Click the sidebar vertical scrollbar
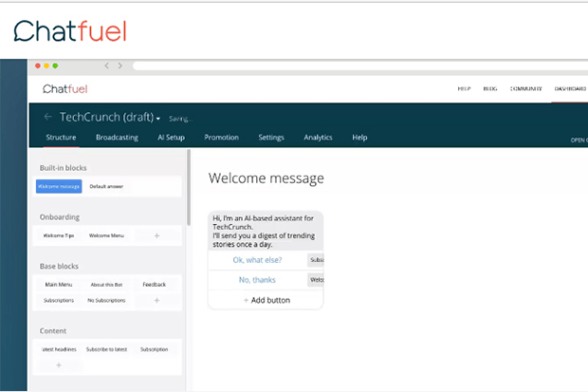This screenshot has height=392, width=588. (x=189, y=188)
